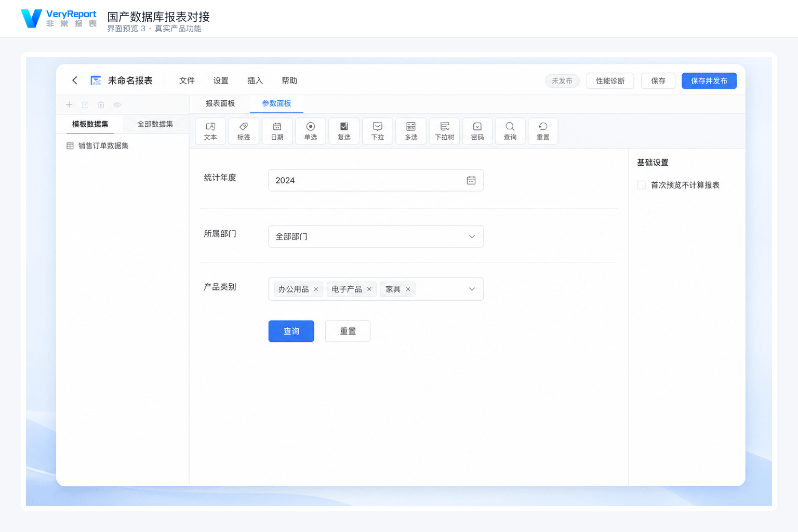This screenshot has height=532, width=798.
Task: Expand the 产品类别 multi-select arrow
Action: (472, 289)
